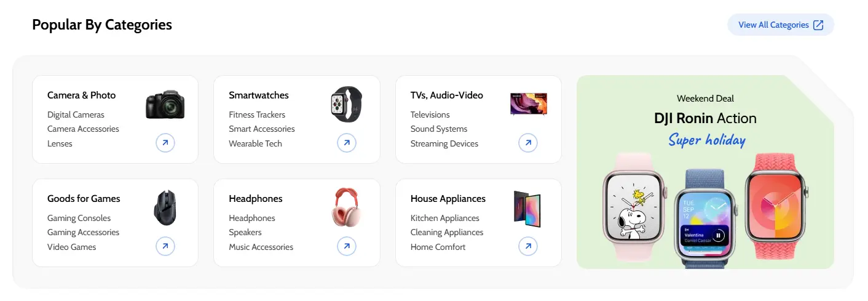Select the Lenses link under Camera & Photo
This screenshot has width=868, height=301.
60,143
